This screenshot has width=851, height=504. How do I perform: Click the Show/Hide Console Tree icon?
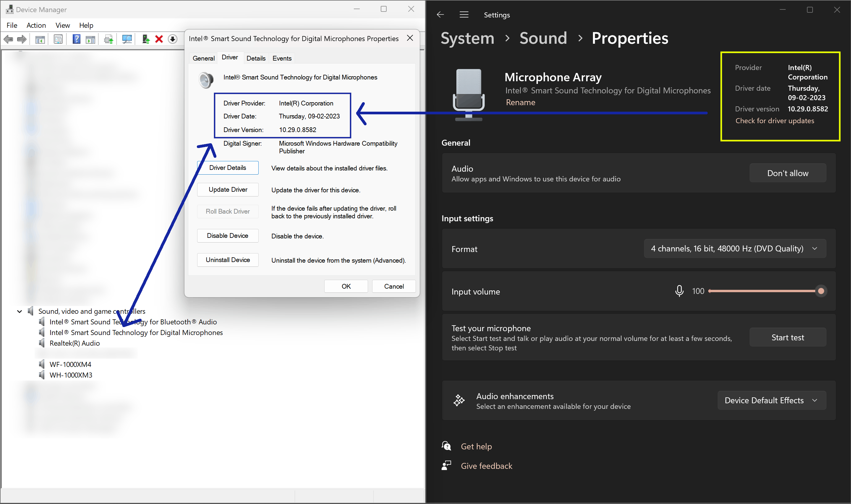point(40,39)
